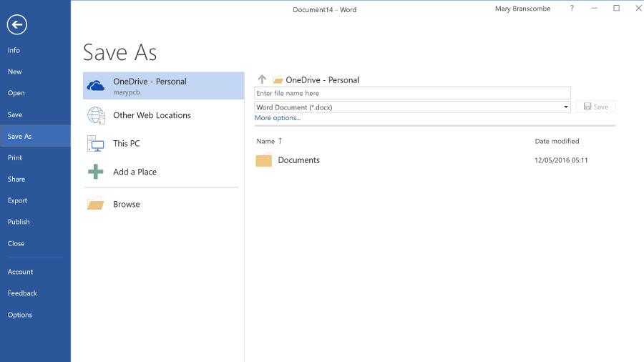Screen dimensions: 644x362
Task: Open the file type dropdown arrow
Action: [565, 107]
